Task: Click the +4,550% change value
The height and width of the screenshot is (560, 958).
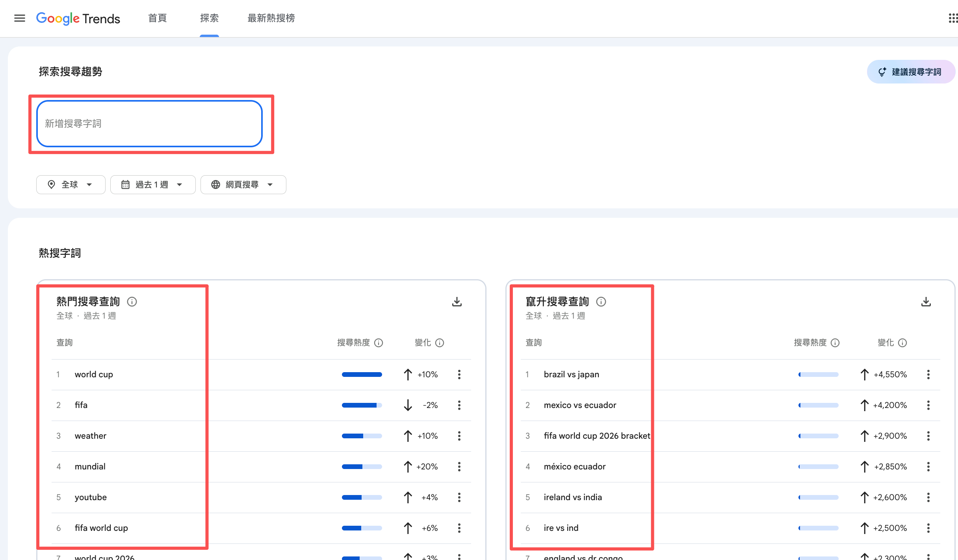Action: (890, 375)
